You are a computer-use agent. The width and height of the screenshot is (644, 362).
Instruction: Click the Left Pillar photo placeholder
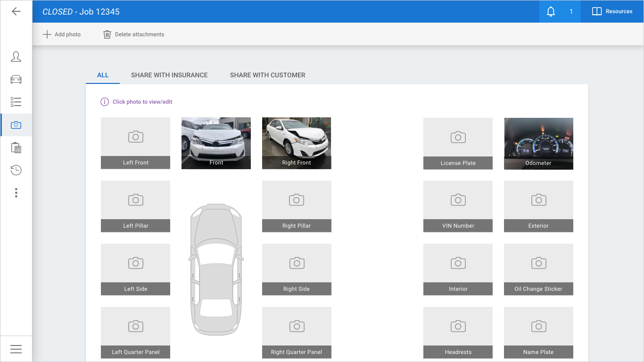click(135, 206)
